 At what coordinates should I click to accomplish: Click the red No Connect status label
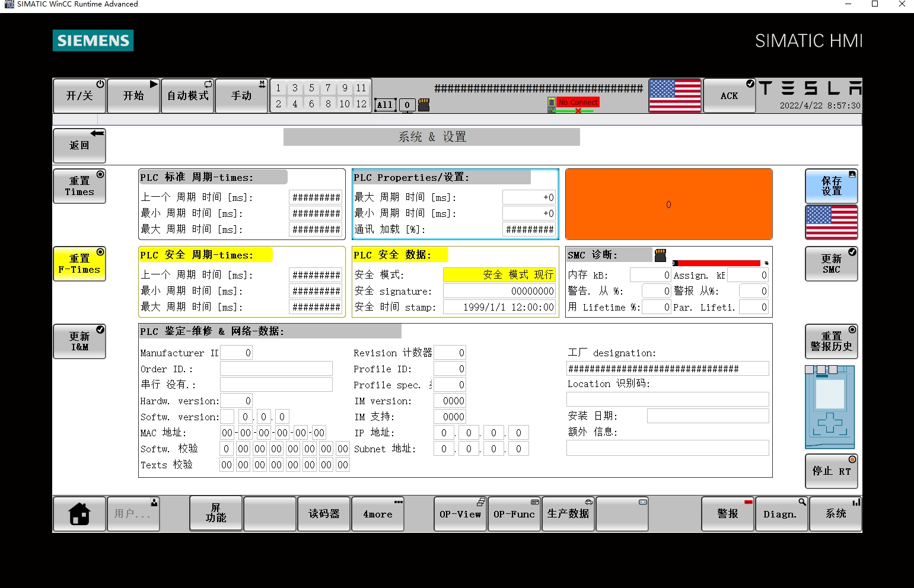[578, 103]
